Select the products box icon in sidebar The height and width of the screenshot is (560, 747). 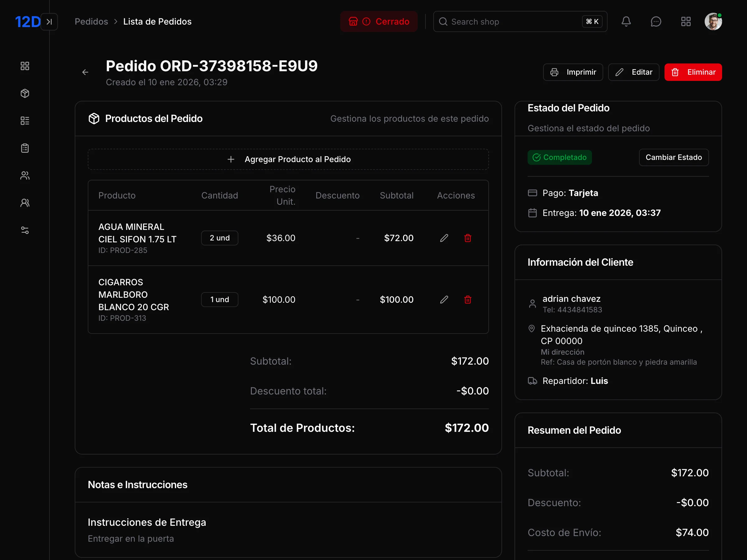pyautogui.click(x=25, y=94)
